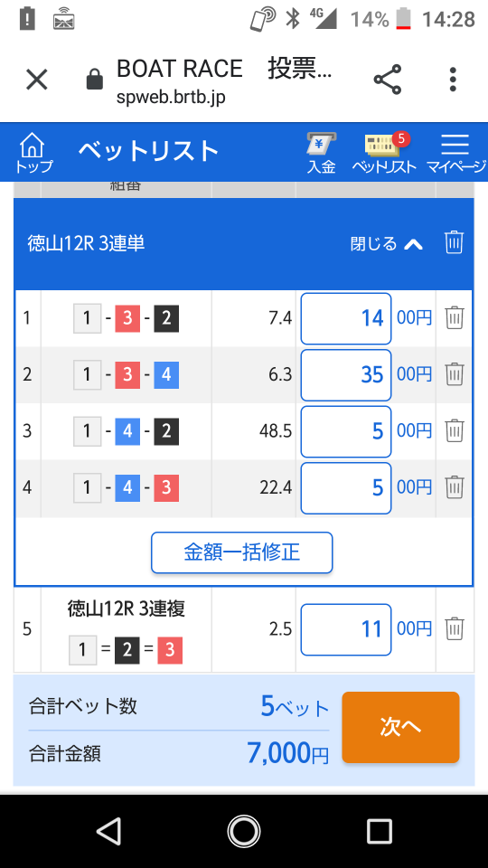Delete all 徳山12R 3連単 bets trash icon
Viewport: 488px width, 868px height.
click(x=454, y=243)
